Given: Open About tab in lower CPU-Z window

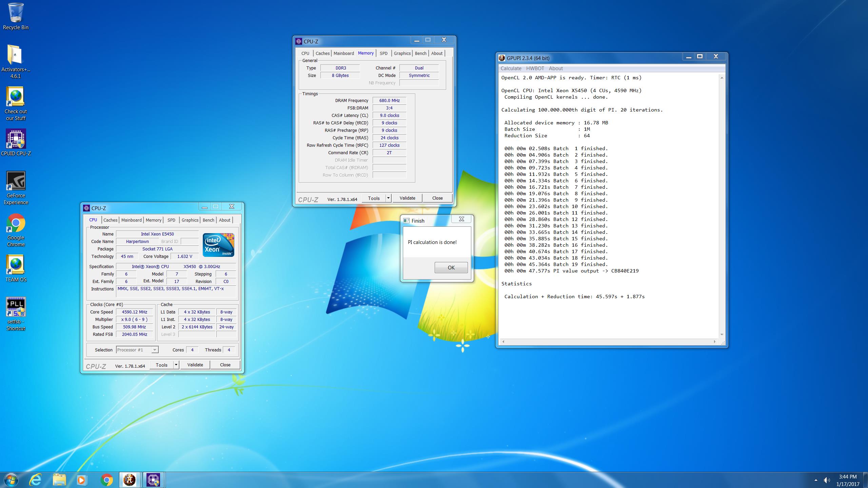Looking at the screenshot, I should coord(224,220).
